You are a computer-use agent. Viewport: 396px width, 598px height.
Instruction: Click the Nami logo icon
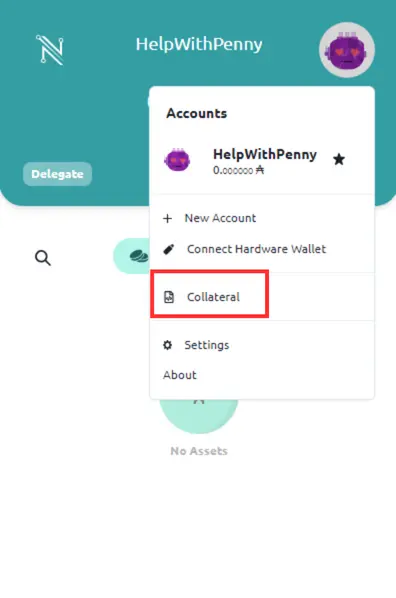click(x=50, y=50)
